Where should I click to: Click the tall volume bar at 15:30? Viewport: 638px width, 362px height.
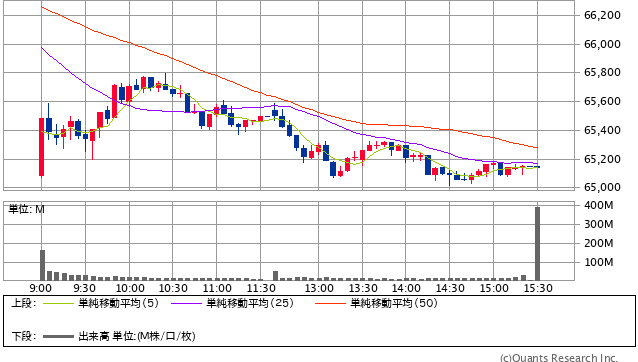pos(537,244)
